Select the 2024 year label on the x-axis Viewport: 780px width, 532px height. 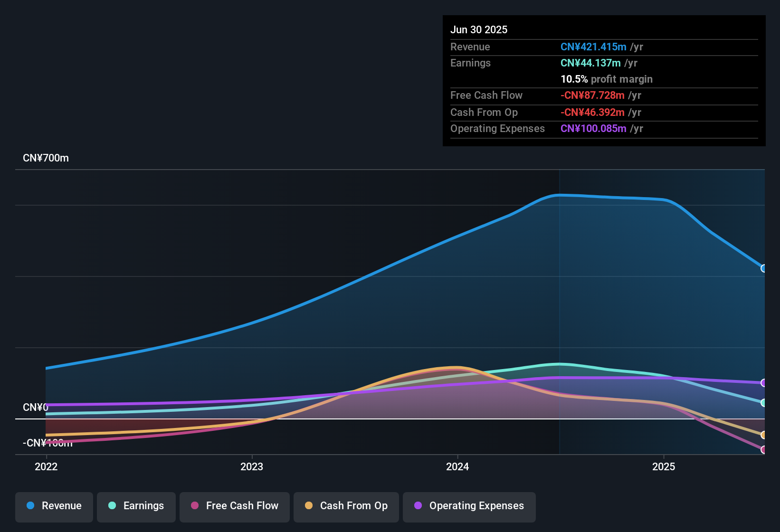click(457, 467)
